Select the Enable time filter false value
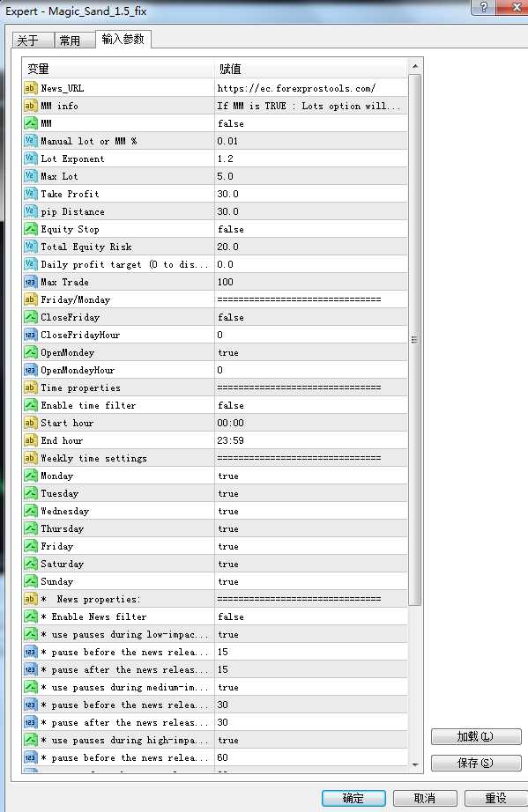This screenshot has height=812, width=528. pos(311,405)
